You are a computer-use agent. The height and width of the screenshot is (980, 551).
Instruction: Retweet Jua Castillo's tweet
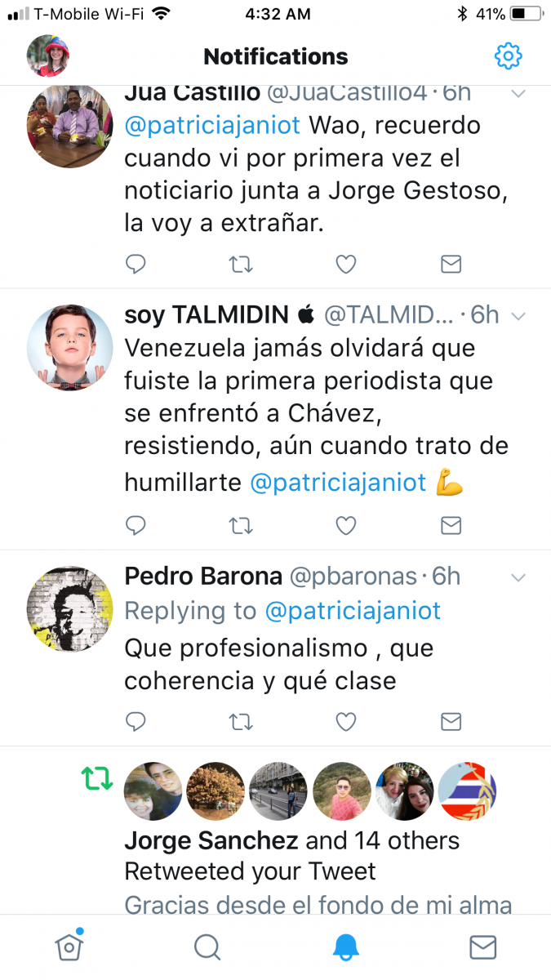(x=241, y=264)
